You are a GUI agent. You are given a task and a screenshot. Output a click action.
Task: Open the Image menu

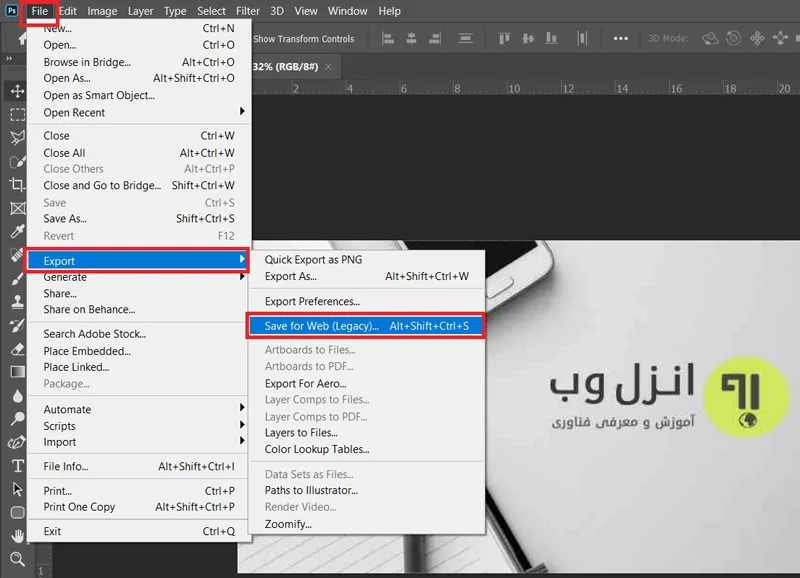click(102, 11)
